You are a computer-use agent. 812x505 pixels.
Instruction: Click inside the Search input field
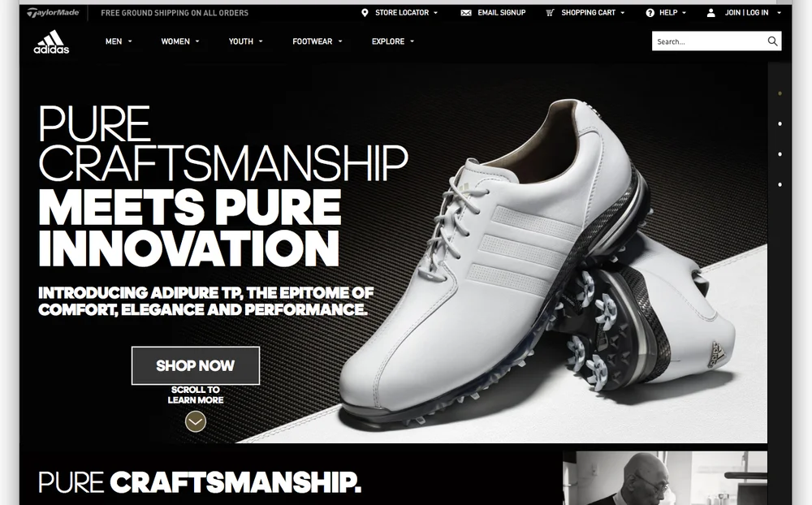[x=710, y=41]
